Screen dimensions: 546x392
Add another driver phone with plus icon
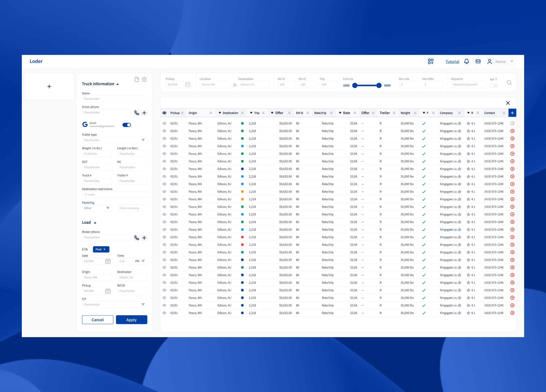[x=144, y=113]
